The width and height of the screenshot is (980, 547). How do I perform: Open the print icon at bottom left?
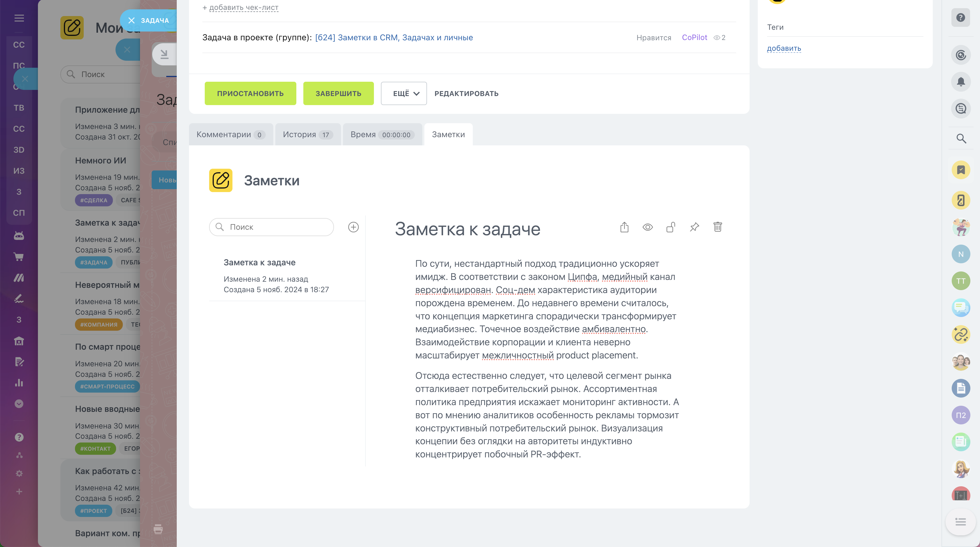click(x=158, y=529)
